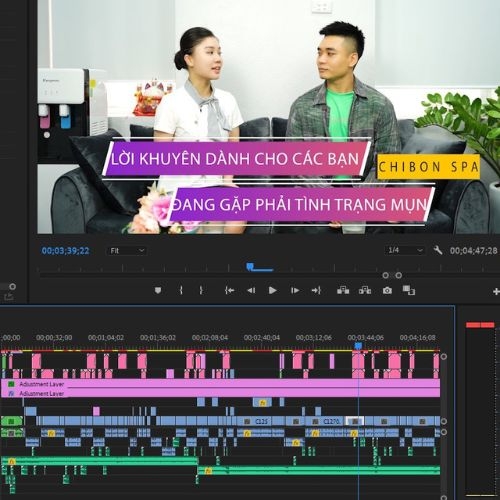The image size is (500, 500).
Task: Open the 1/4 playback resolution dropdown
Action: [x=405, y=250]
